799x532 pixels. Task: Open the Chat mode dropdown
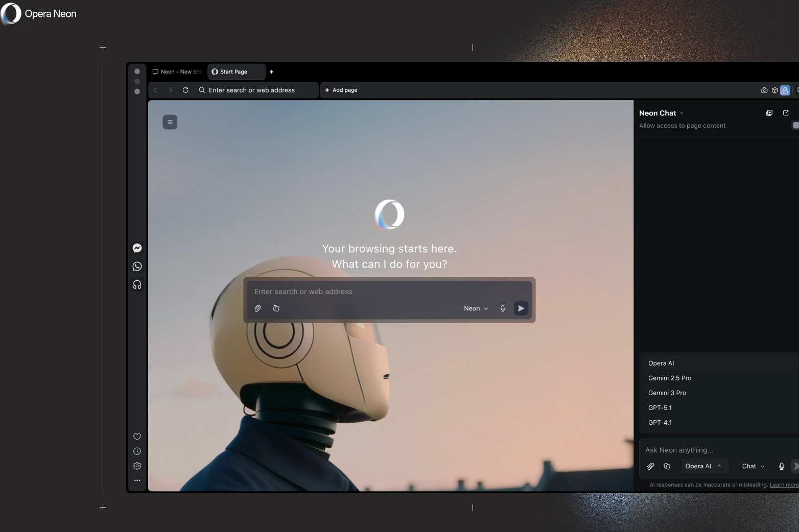[753, 466]
